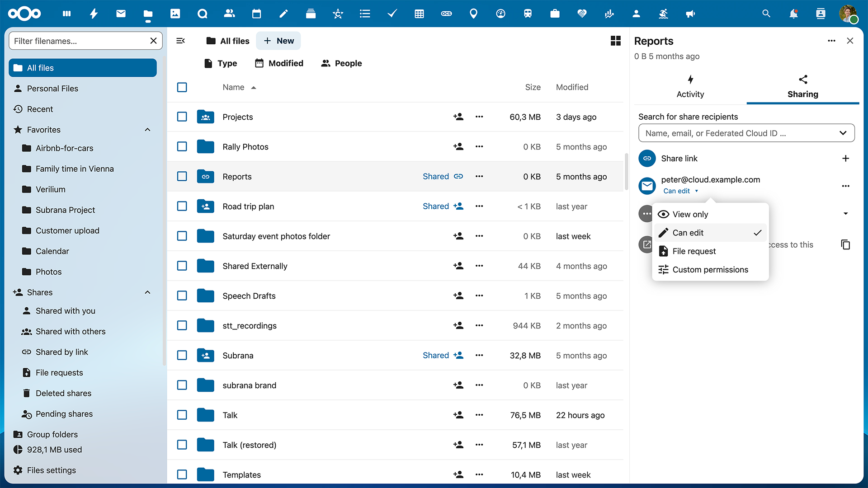Tick the checkbox next to Projects folder
Screen dimensions: 868x488
coord(182,117)
